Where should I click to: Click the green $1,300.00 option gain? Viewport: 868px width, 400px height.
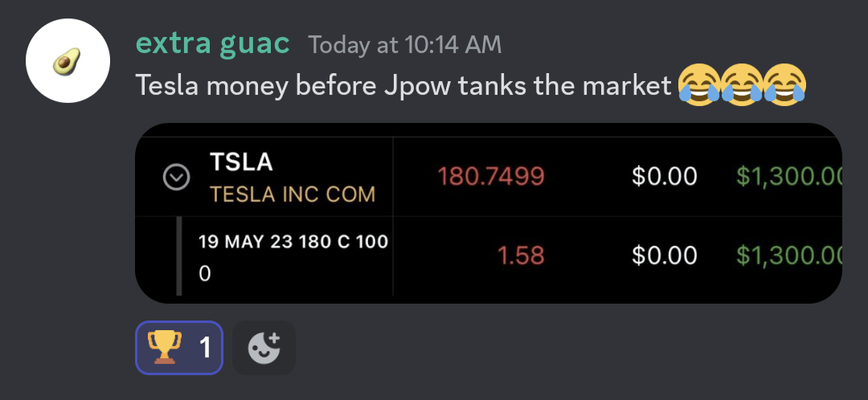pyautogui.click(x=789, y=255)
